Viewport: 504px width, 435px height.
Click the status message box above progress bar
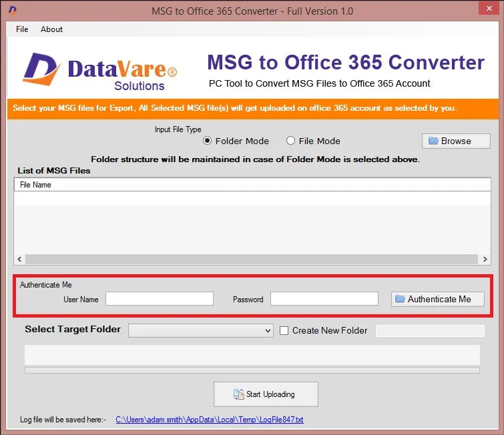(252, 356)
